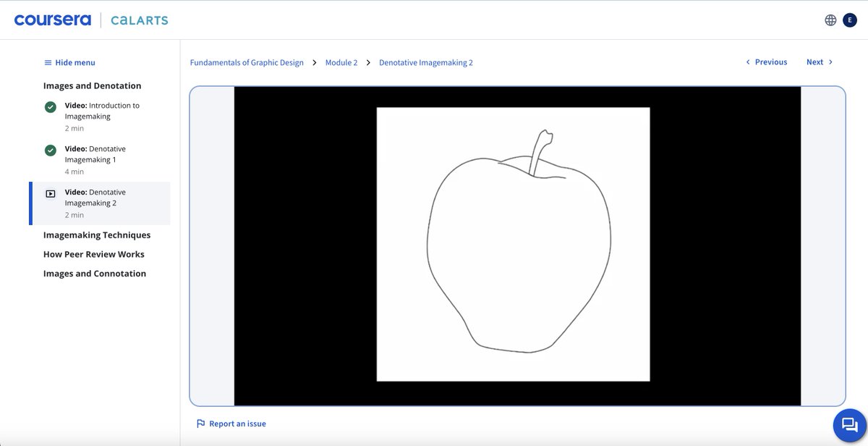
Task: Click Denotative Imagemaking 2 breadcrumb
Action: [426, 62]
